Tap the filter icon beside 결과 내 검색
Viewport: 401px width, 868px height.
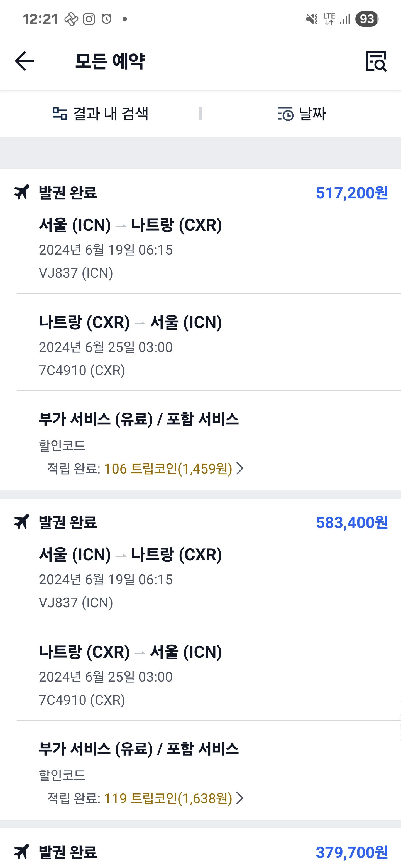[60, 114]
